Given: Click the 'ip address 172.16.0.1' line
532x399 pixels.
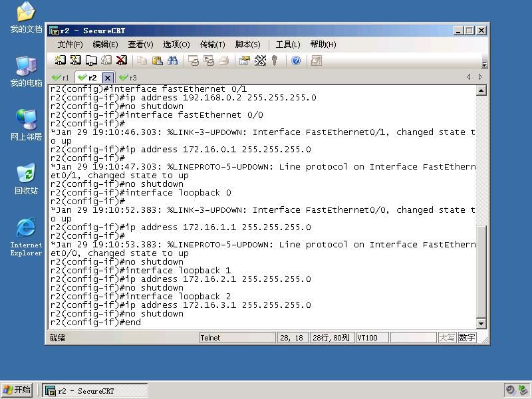Looking at the screenshot, I should (x=180, y=150).
